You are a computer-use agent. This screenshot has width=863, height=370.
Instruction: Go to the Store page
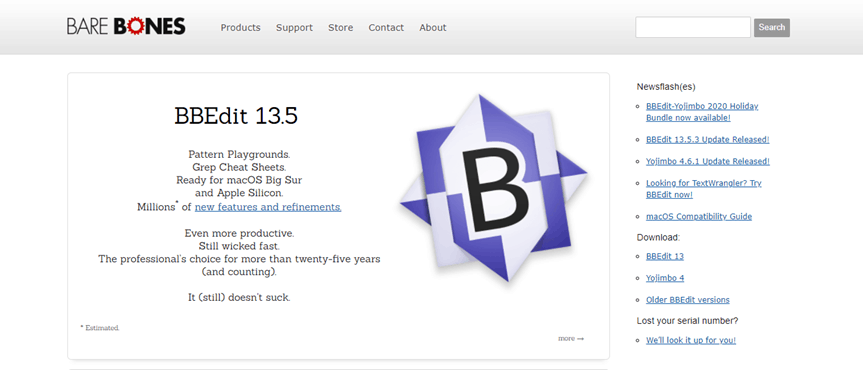pos(341,28)
